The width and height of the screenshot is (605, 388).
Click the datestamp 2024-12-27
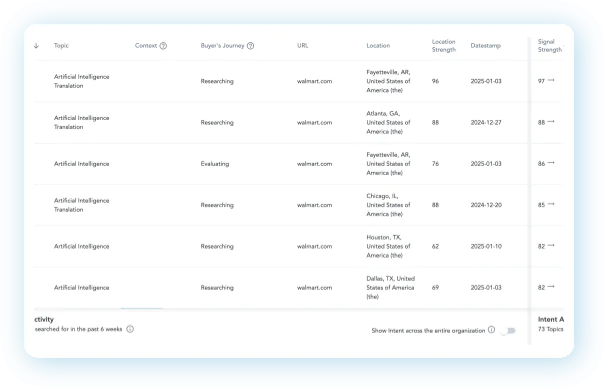click(486, 122)
